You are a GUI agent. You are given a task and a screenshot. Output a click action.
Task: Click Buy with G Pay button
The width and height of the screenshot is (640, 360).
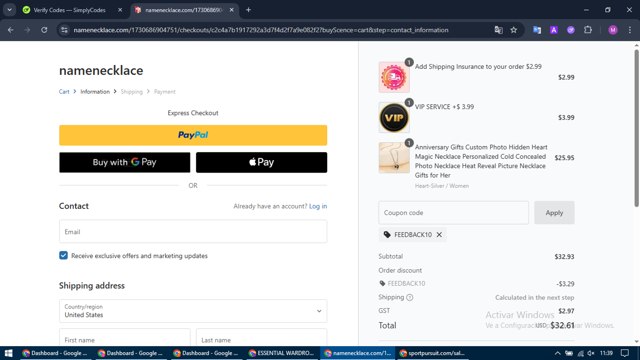point(124,162)
